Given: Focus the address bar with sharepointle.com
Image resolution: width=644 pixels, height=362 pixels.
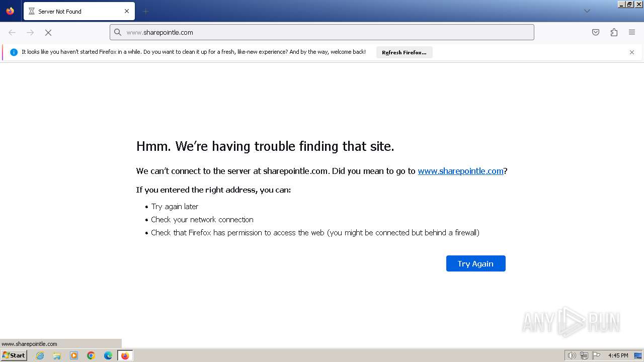Looking at the screenshot, I should click(x=322, y=32).
